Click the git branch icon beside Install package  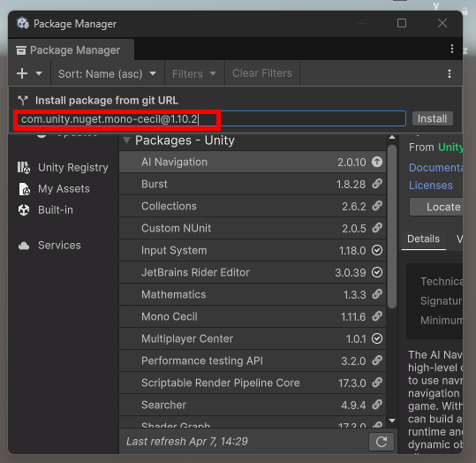[x=23, y=100]
